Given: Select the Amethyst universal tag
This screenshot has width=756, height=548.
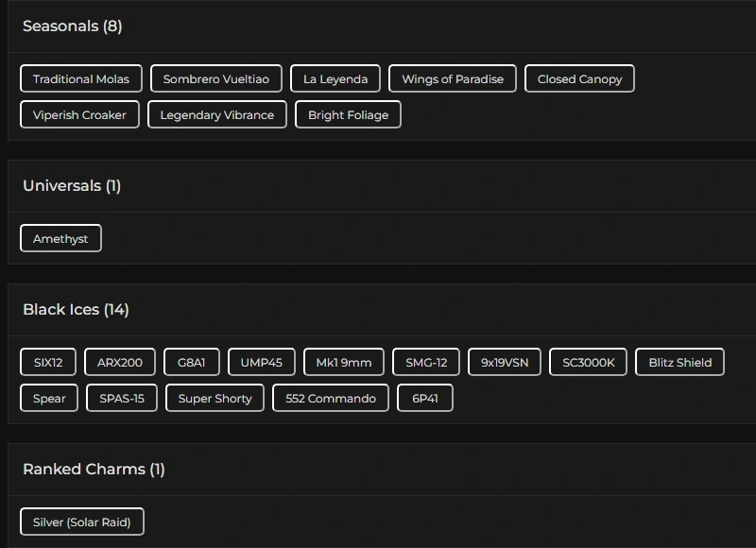Looking at the screenshot, I should (x=60, y=239).
